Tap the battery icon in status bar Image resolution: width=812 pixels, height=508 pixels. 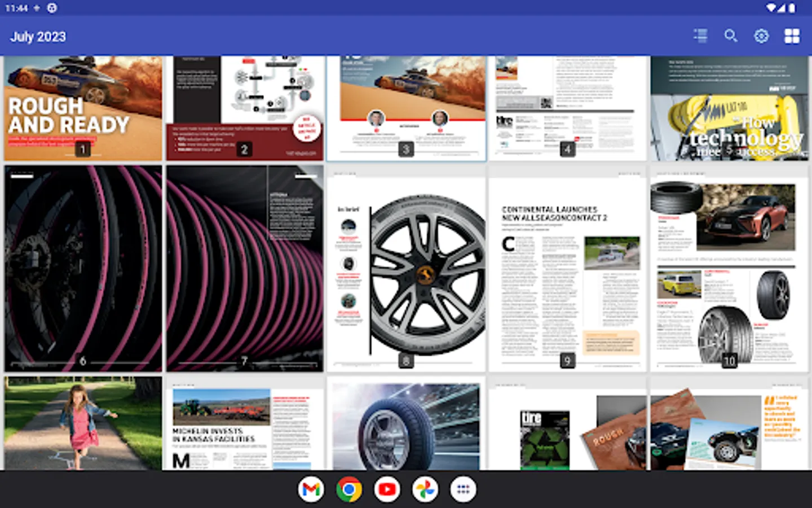click(x=792, y=8)
